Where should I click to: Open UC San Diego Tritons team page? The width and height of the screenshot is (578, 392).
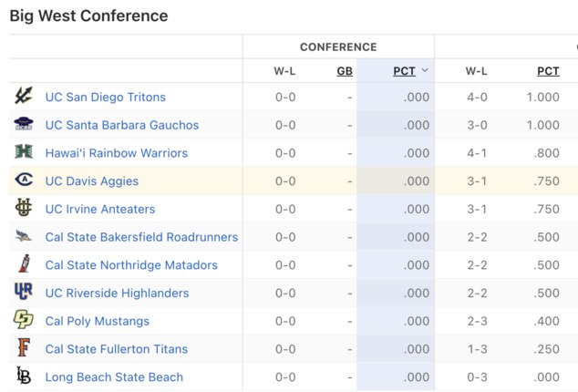(x=105, y=98)
